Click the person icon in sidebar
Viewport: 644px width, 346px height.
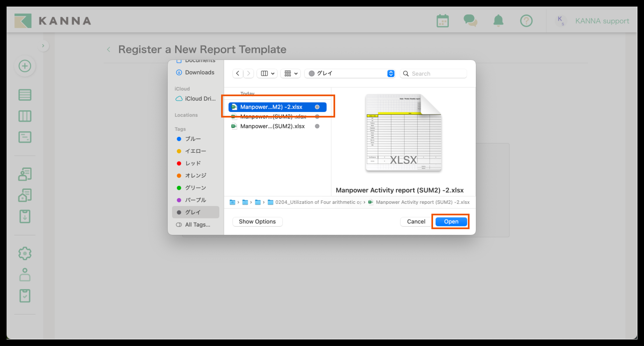click(25, 275)
